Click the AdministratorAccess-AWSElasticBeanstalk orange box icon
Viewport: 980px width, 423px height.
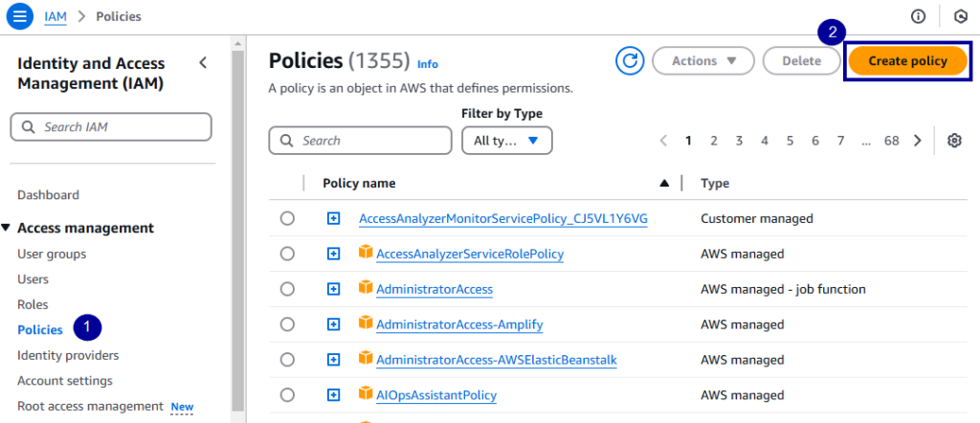pos(365,359)
